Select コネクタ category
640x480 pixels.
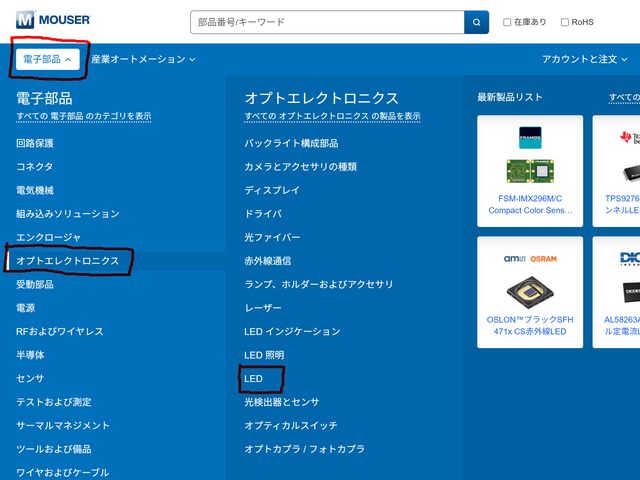point(35,167)
